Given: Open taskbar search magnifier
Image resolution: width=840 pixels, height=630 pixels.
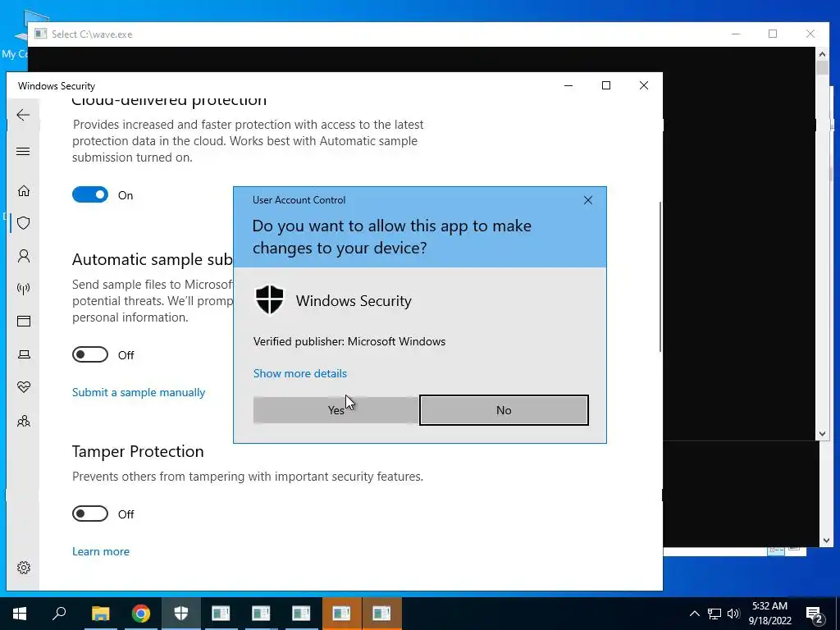Looking at the screenshot, I should coord(59,613).
